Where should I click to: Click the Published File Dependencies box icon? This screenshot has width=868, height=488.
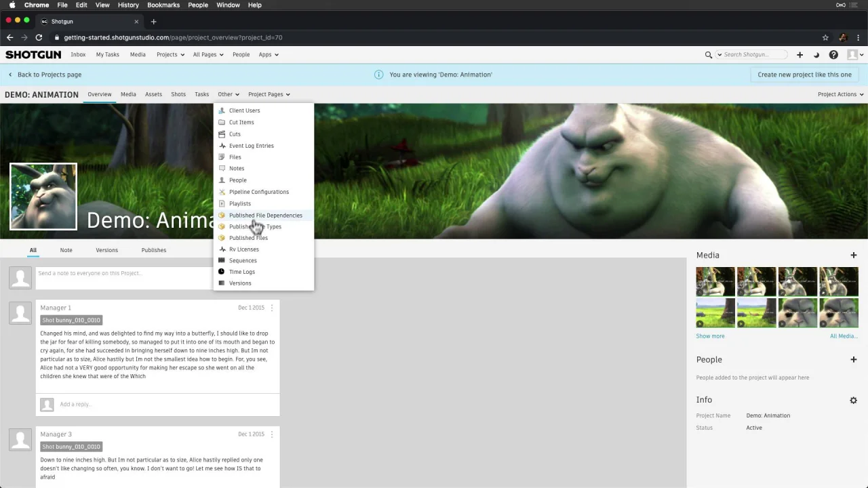(222, 216)
